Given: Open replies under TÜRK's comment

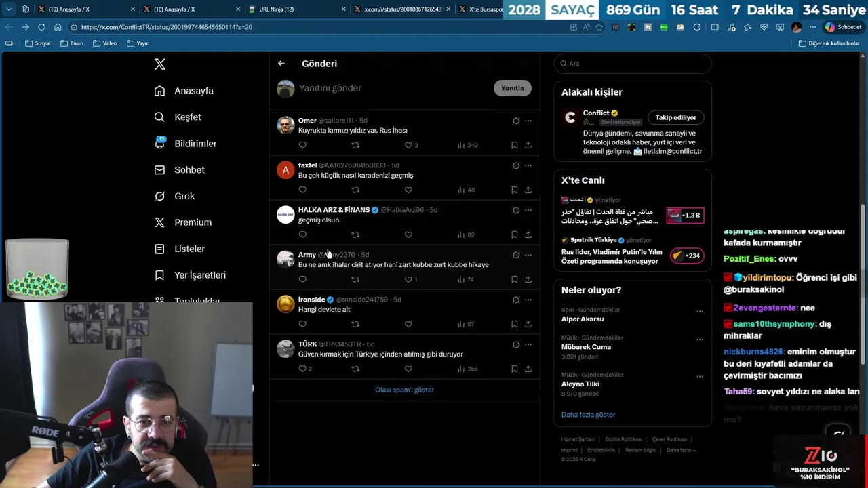Looking at the screenshot, I should (x=305, y=369).
